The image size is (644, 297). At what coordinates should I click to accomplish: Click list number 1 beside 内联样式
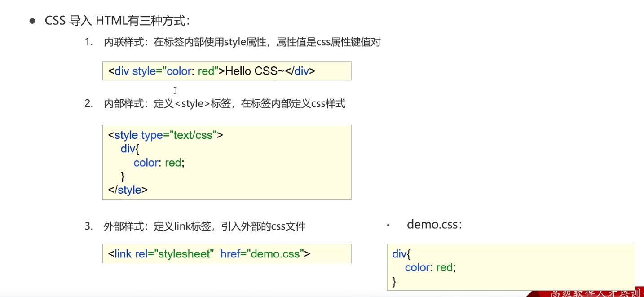tap(88, 42)
